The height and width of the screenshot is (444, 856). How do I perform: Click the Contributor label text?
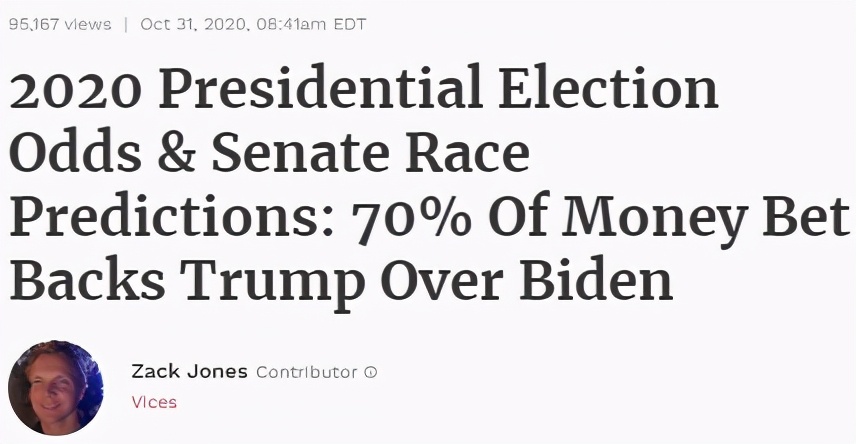(306, 373)
